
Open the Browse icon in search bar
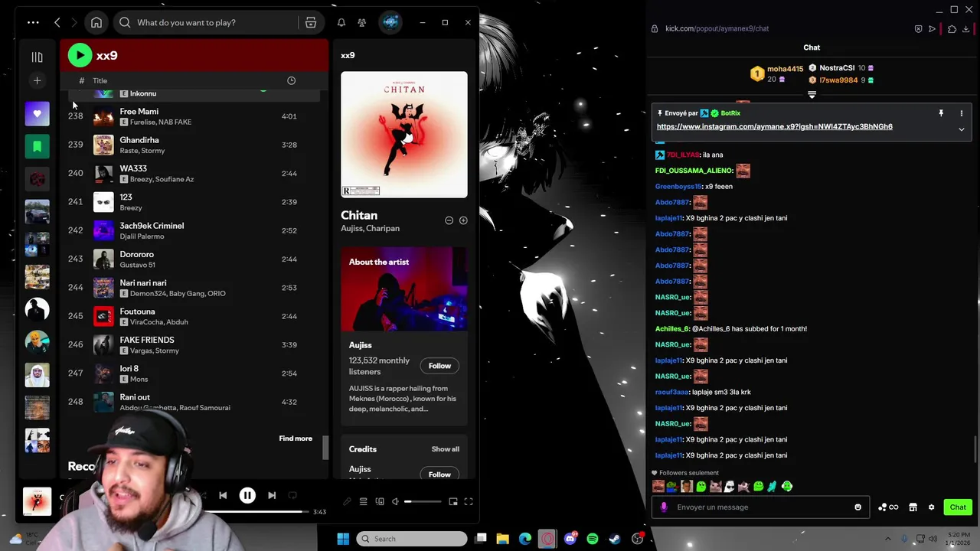pyautogui.click(x=311, y=22)
